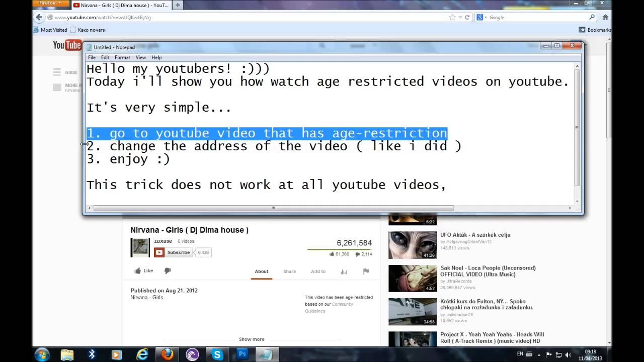Open Skype from the taskbar
Screen dimensions: 644x362
click(x=217, y=355)
